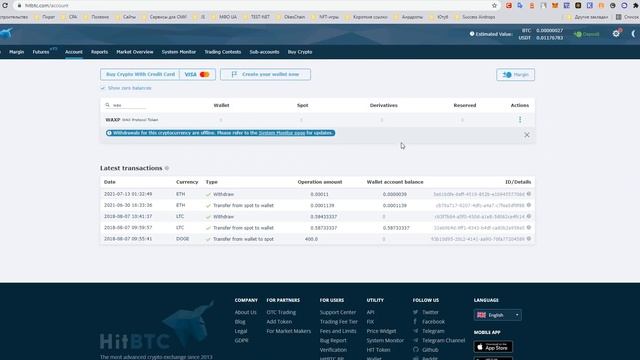Open OTC Trading footer link
This screenshot has width=640, height=360.
(281, 312)
